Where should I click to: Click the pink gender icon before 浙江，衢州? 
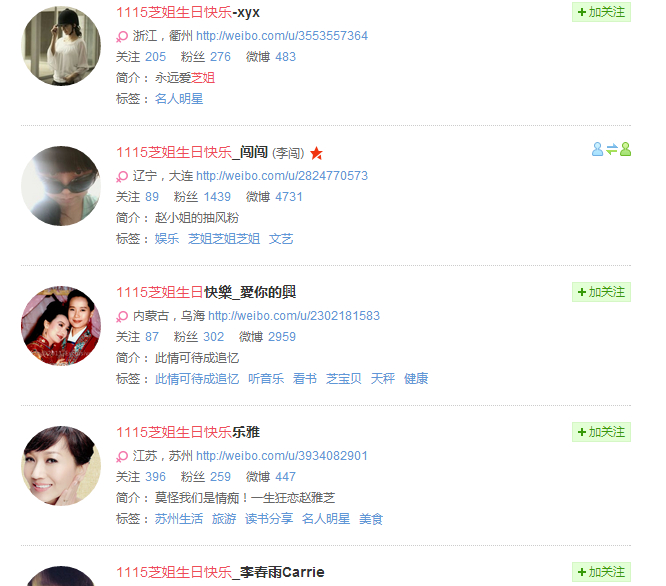coord(122,37)
